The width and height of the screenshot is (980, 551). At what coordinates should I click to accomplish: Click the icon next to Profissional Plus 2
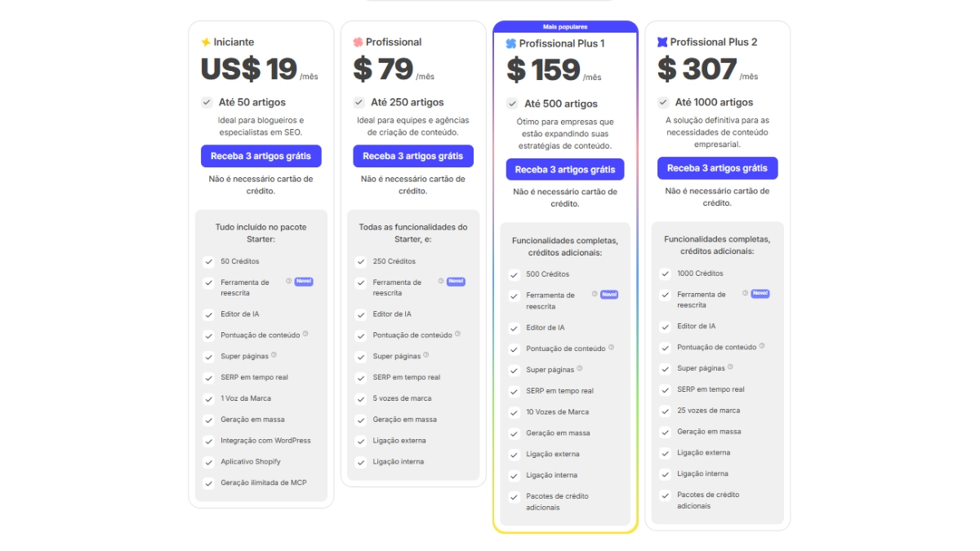click(664, 42)
